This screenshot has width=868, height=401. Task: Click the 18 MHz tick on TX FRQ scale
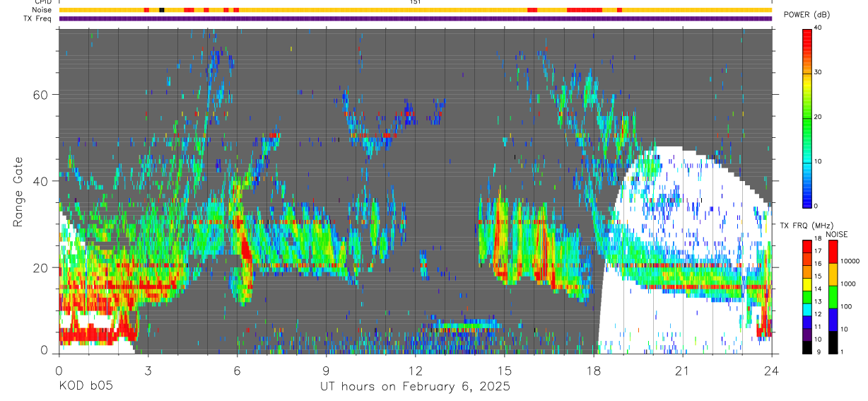click(x=819, y=238)
